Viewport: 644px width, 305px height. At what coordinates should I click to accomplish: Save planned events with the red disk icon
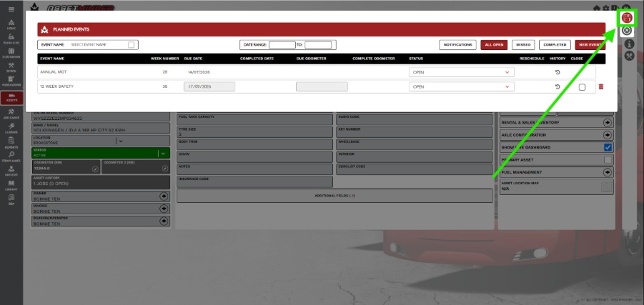(x=626, y=18)
